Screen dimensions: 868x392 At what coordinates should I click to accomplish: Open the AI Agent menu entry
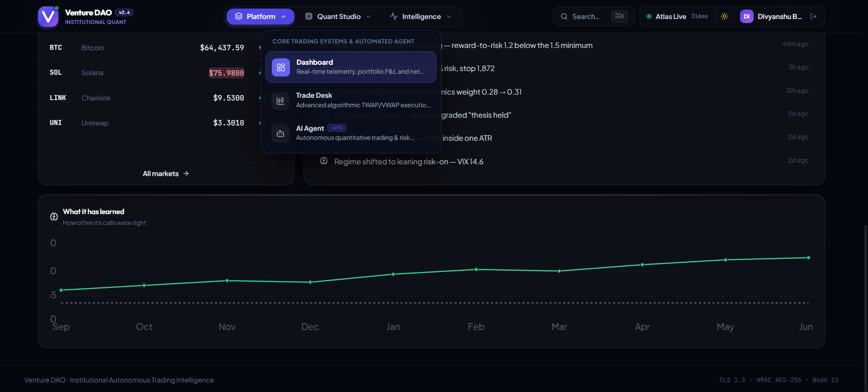(x=351, y=133)
